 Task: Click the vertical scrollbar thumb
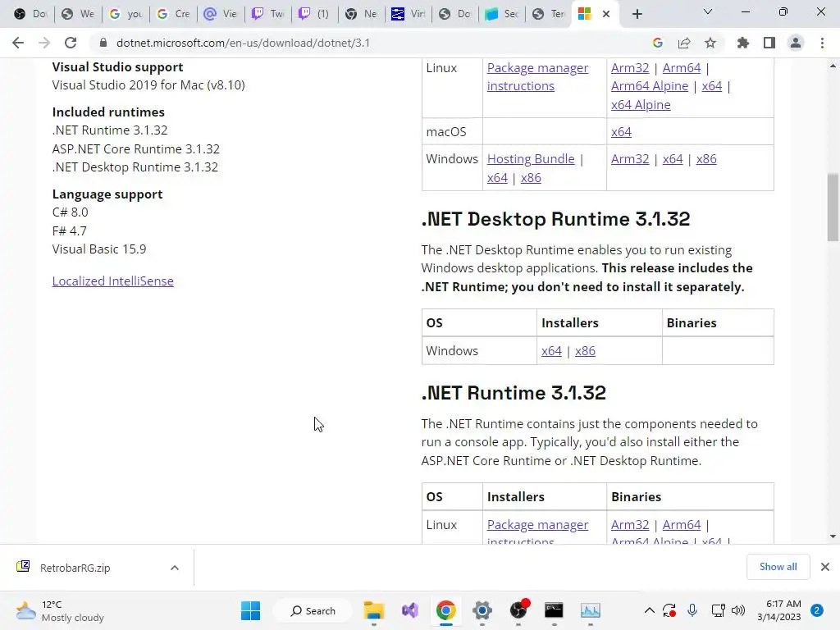point(833,208)
